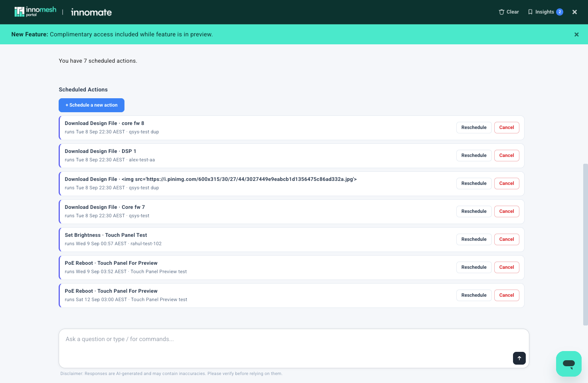Cancel PoE Reboot on Sat 12 Sep
Viewport: 588px width, 383px height.
pos(507,295)
